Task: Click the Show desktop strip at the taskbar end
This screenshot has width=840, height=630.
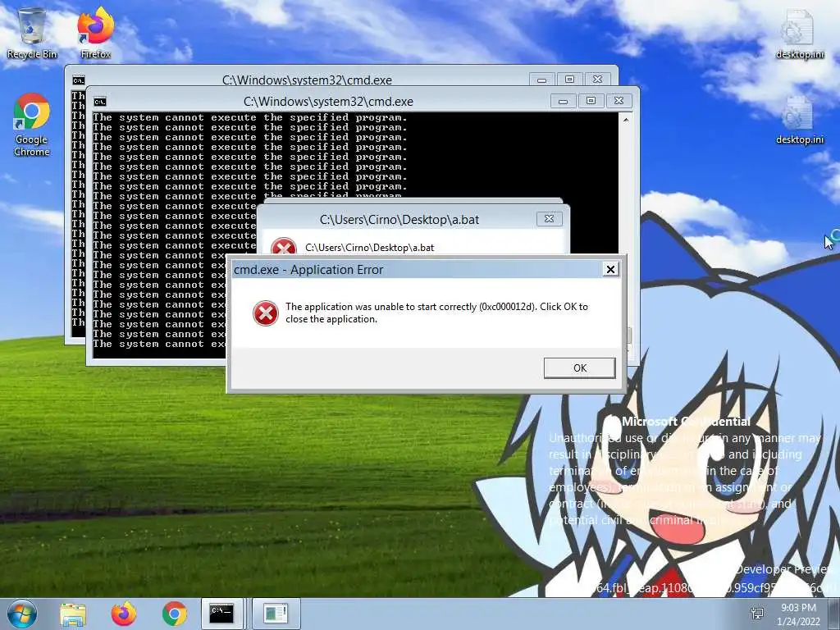Action: pyautogui.click(x=835, y=614)
